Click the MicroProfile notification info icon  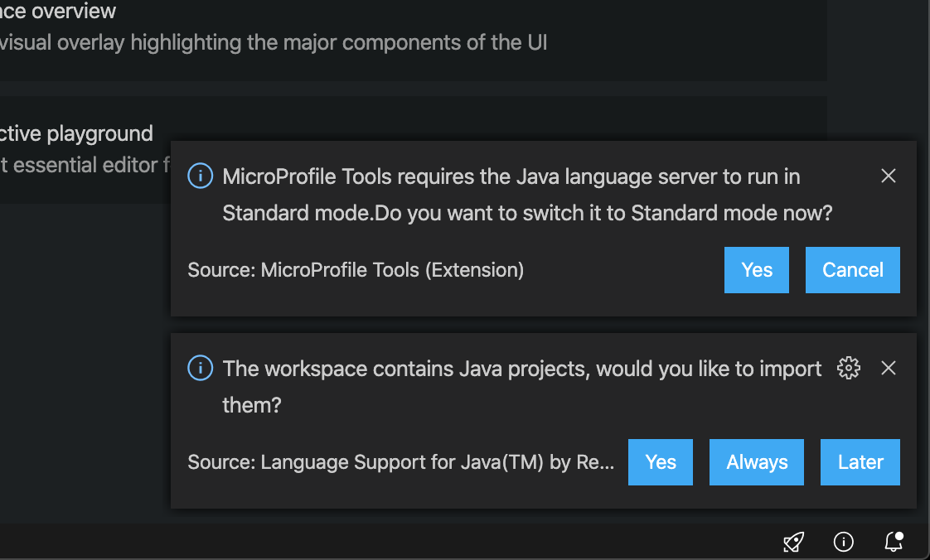coord(200,176)
